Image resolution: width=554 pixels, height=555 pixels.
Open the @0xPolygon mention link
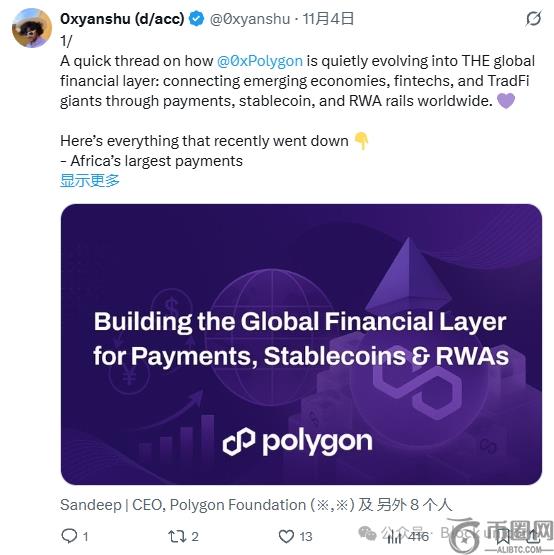260,61
